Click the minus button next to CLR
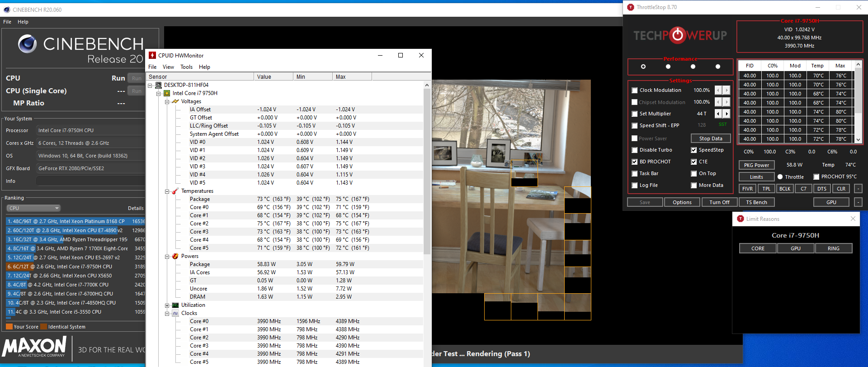The height and width of the screenshot is (367, 868). tap(858, 189)
